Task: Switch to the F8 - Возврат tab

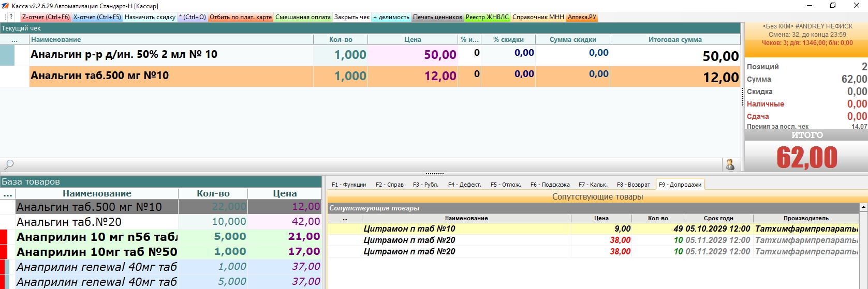Action: point(634,185)
